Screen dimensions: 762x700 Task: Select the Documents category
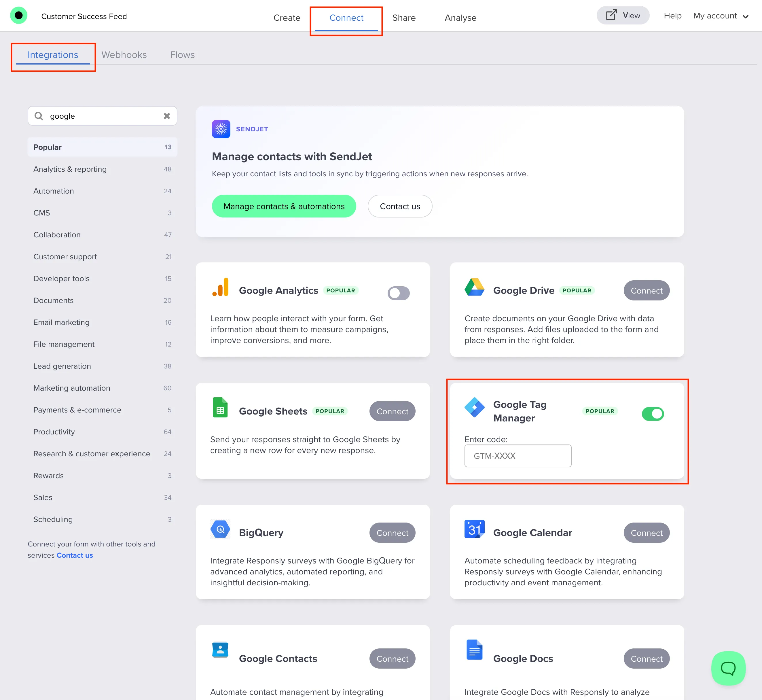(102, 300)
